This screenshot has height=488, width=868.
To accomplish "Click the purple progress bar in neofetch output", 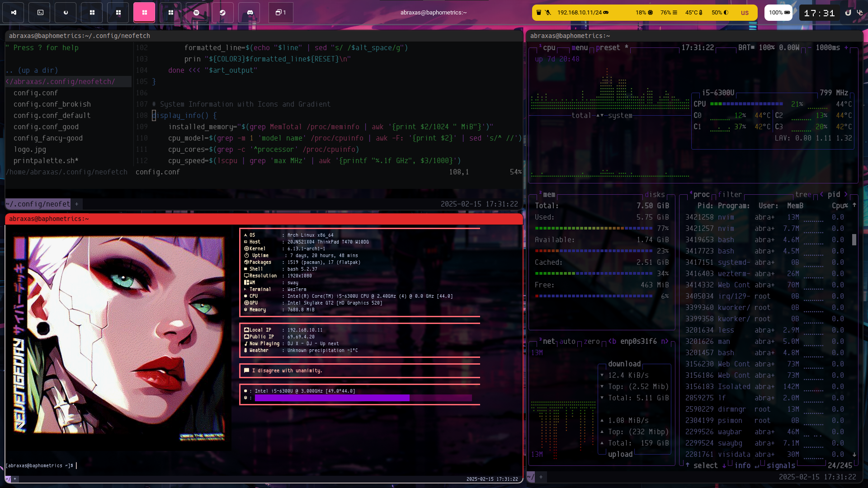I will 363,398.
